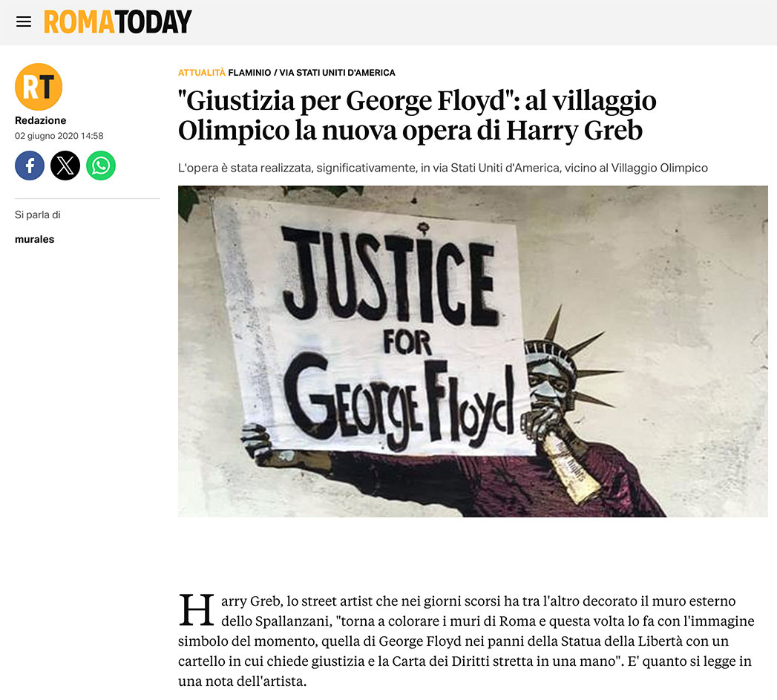The width and height of the screenshot is (777, 700).
Task: Click the orange RT author avatar
Action: coord(39,87)
